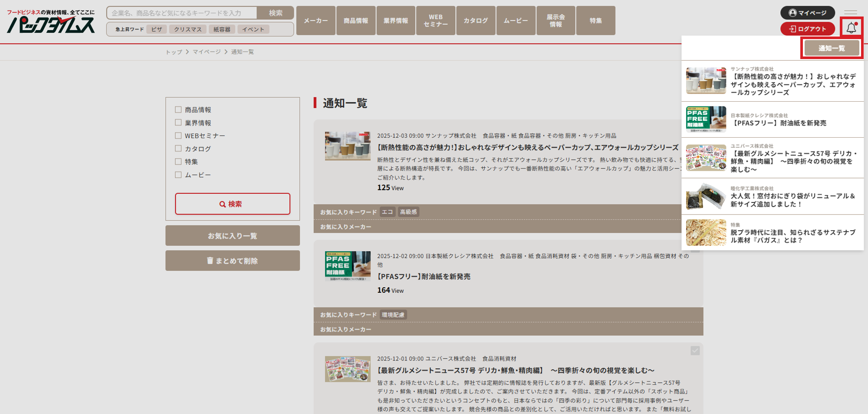Open the メーカー navigation menu

pos(316,20)
